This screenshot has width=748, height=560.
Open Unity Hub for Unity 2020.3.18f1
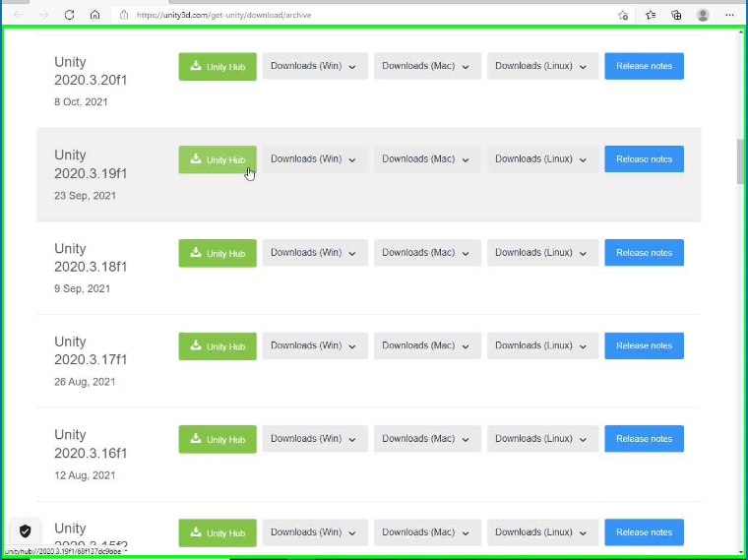tap(218, 253)
